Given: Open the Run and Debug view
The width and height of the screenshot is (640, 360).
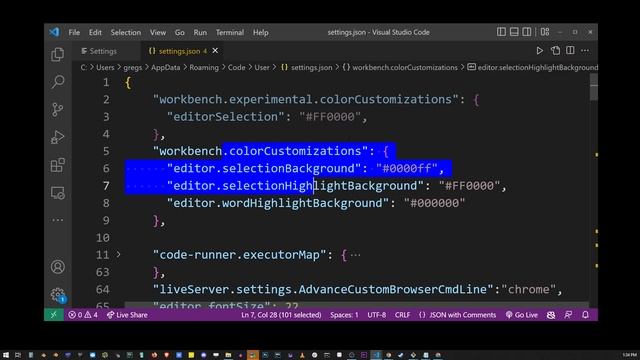Looking at the screenshot, I should coord(58,137).
